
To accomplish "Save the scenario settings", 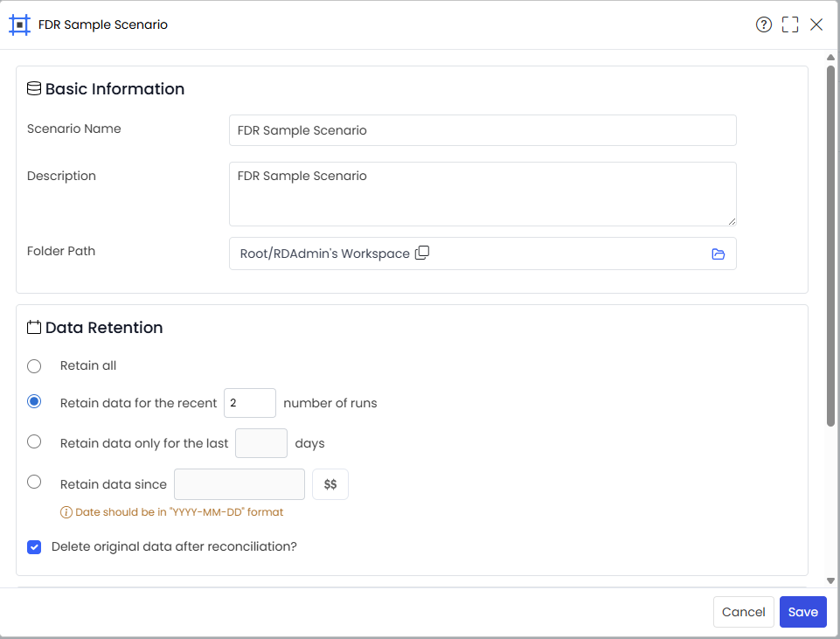I will coord(802,612).
